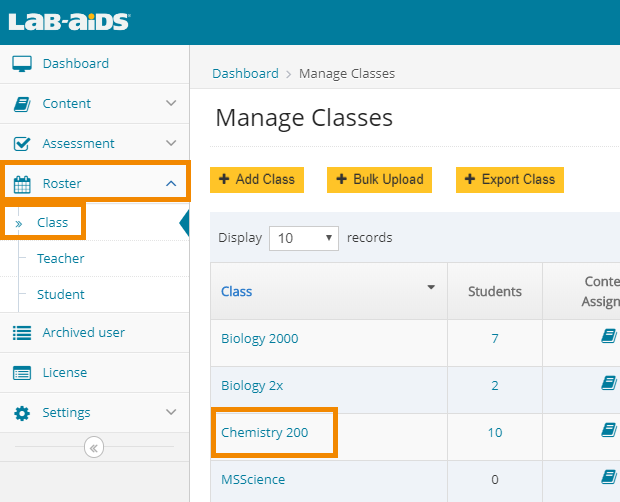Open the records-per-page display dropdown

pyautogui.click(x=304, y=238)
